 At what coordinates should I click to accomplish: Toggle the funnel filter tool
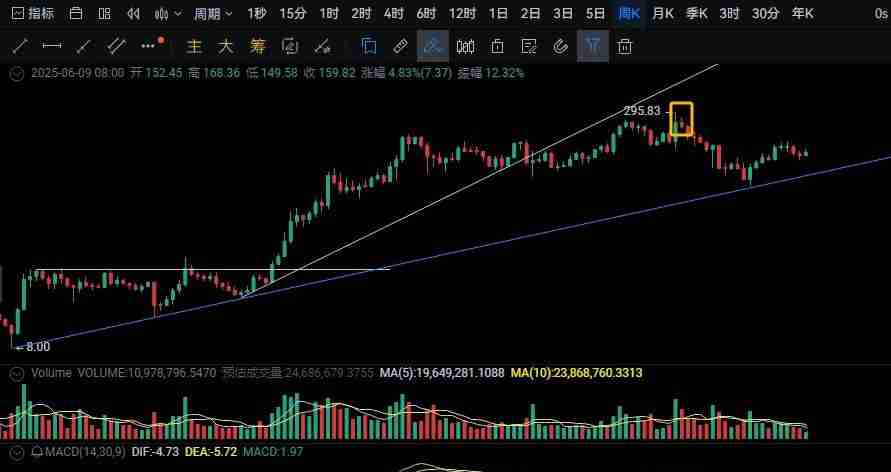click(x=593, y=46)
